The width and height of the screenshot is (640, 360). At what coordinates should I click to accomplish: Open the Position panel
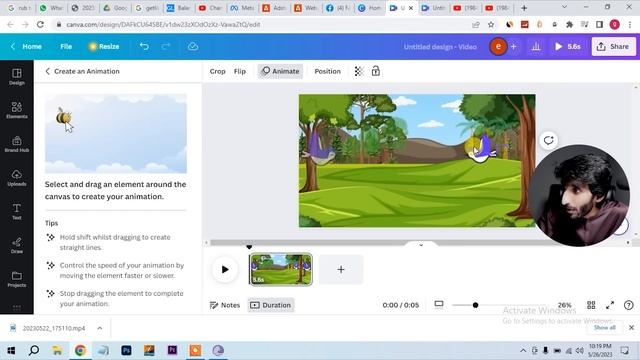(327, 71)
